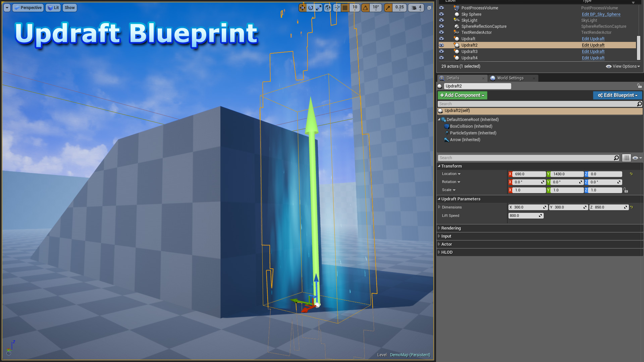Expand the Rendering section
The image size is (644, 362).
(x=451, y=228)
